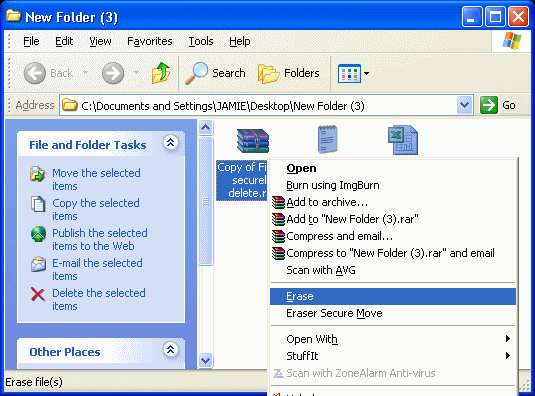Screen dimensions: 535x396
Task: Open the Favorites menu
Action: tap(150, 42)
